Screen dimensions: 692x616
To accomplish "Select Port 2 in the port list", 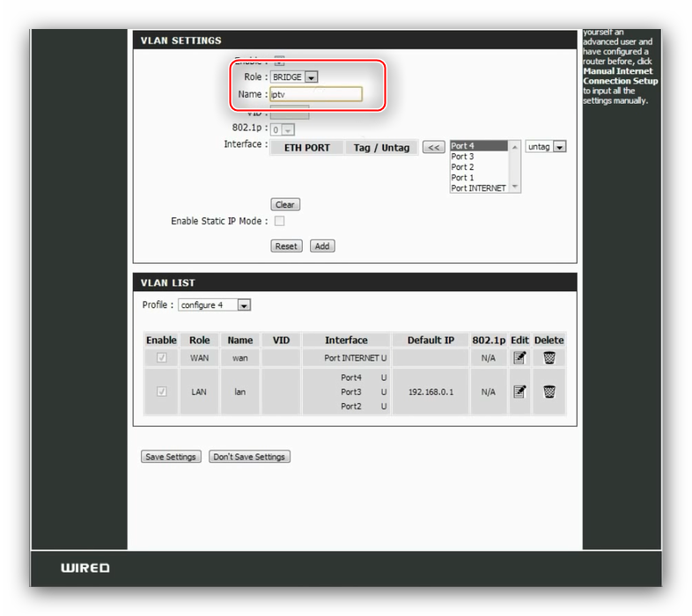I will coord(479,167).
